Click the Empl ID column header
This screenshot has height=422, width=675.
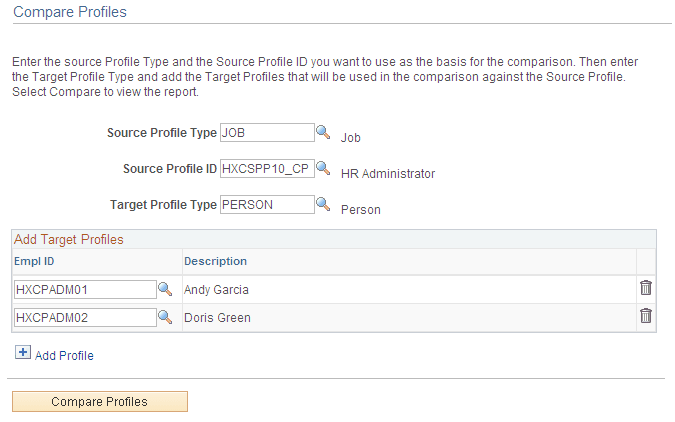[35, 261]
